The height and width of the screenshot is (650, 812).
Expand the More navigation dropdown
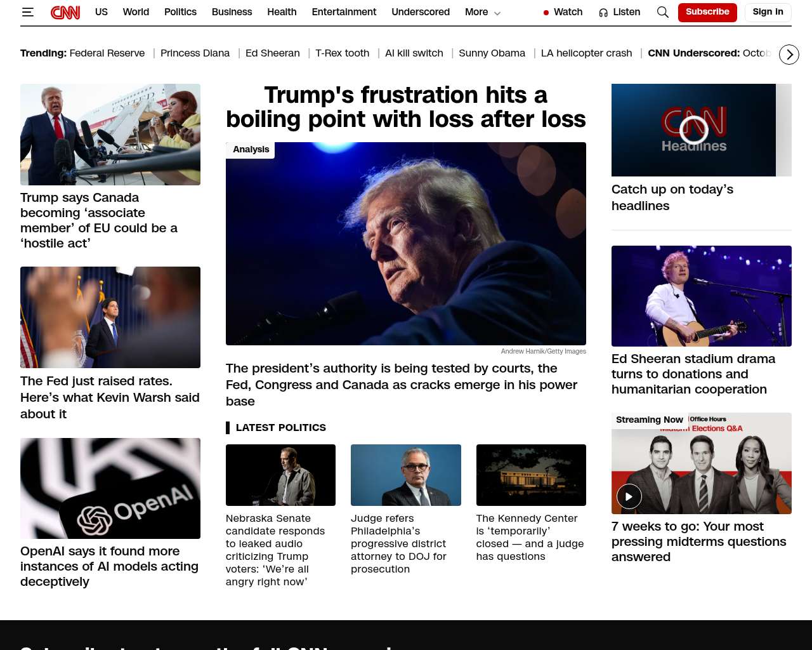pyautogui.click(x=483, y=12)
